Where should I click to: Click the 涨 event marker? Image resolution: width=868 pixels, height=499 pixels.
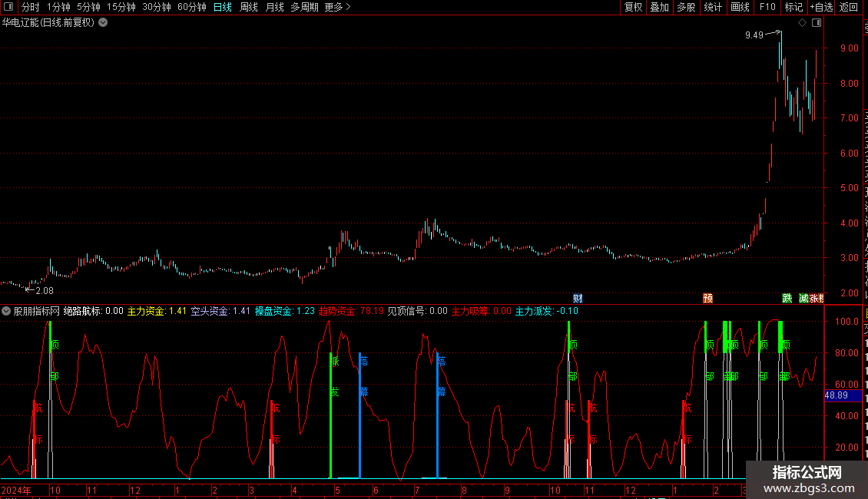point(815,298)
